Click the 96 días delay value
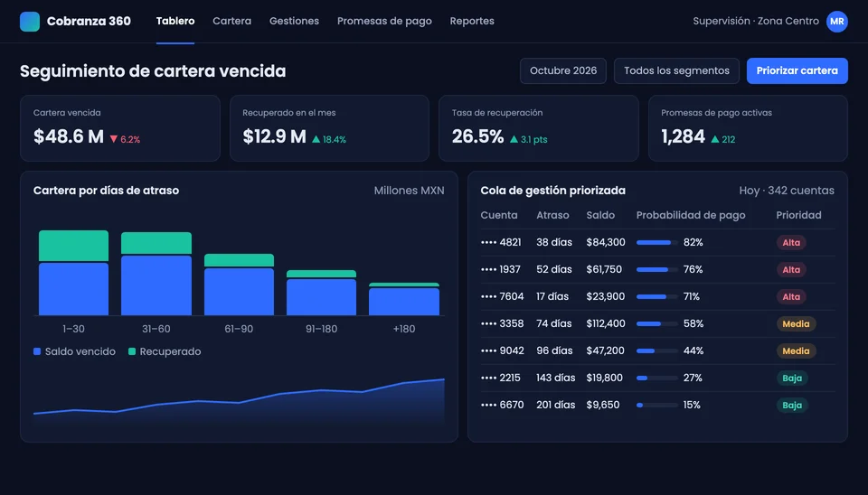Screen dimensions: 868x495 click(x=554, y=350)
